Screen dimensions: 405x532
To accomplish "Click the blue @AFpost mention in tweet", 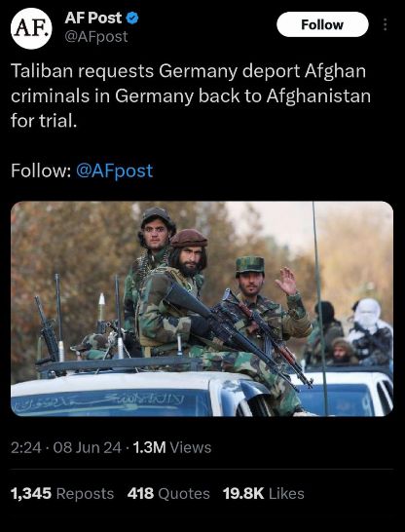I will tap(115, 171).
